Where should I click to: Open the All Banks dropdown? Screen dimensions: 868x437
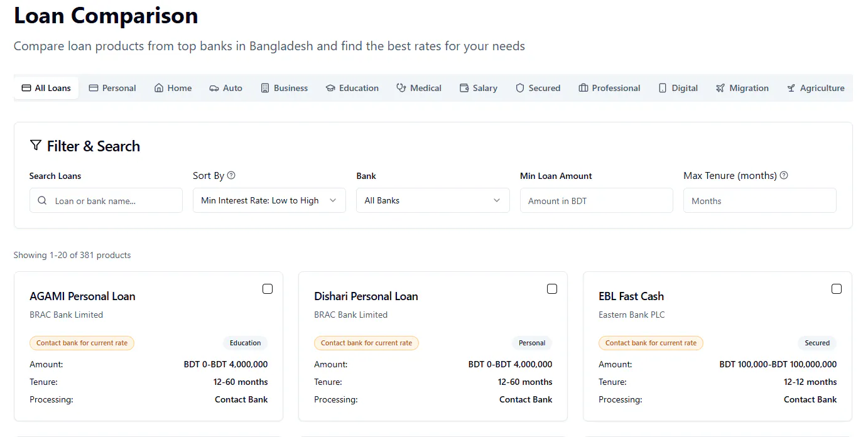point(433,200)
